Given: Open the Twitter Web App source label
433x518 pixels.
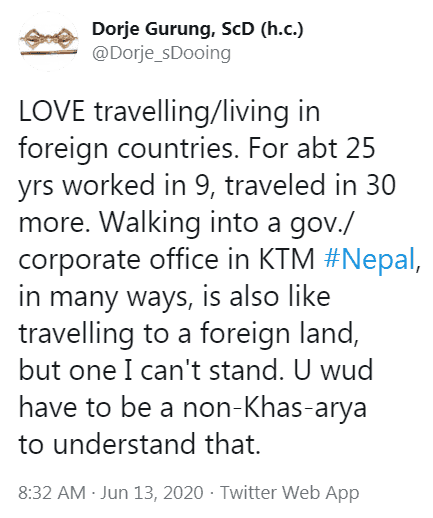Looking at the screenshot, I should coord(290,493).
